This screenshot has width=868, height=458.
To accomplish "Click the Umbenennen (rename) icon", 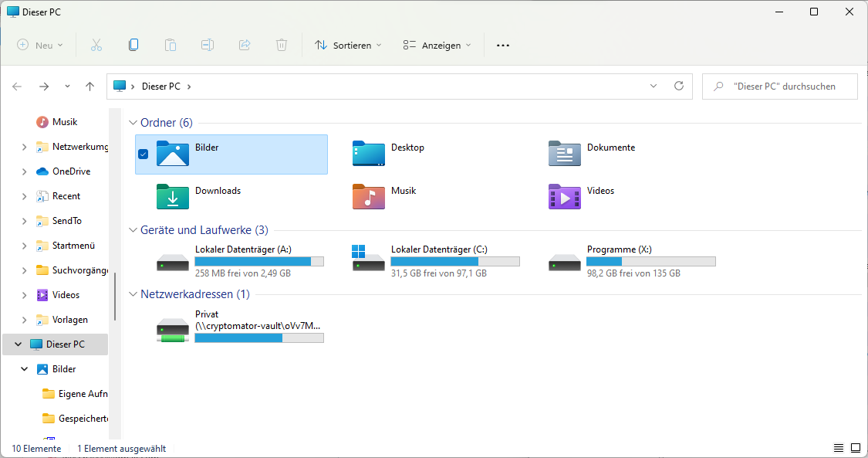I will (207, 45).
